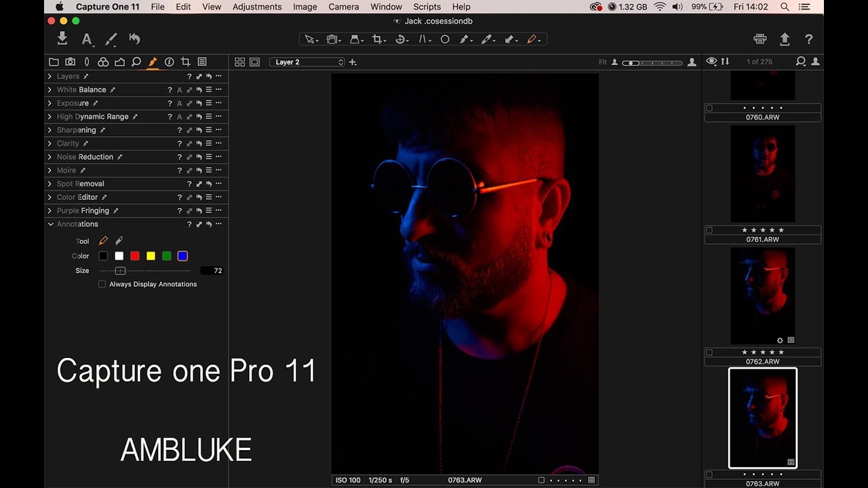The image size is (868, 488).
Task: Tick the selection checkbox for 0760.ARW
Action: pyautogui.click(x=709, y=108)
